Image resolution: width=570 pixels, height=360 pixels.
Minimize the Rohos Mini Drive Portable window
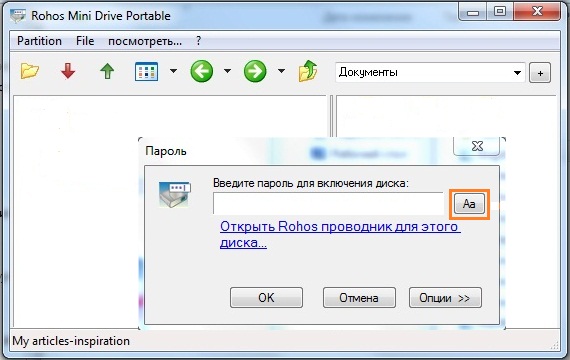tap(473, 12)
